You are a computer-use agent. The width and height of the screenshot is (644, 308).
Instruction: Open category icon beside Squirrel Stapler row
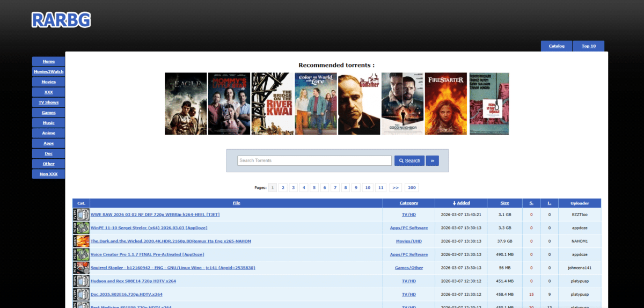click(81, 267)
